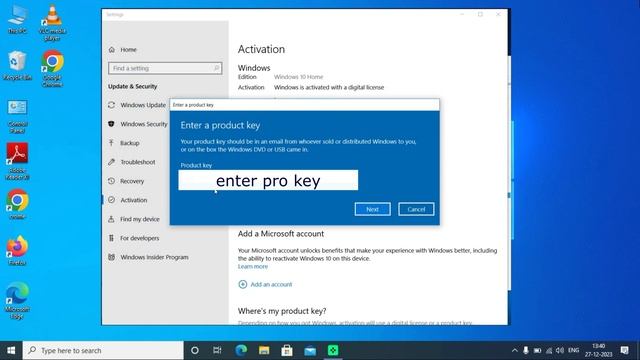Open the notification center icon
The width and height of the screenshot is (640, 360).
coord(624,351)
